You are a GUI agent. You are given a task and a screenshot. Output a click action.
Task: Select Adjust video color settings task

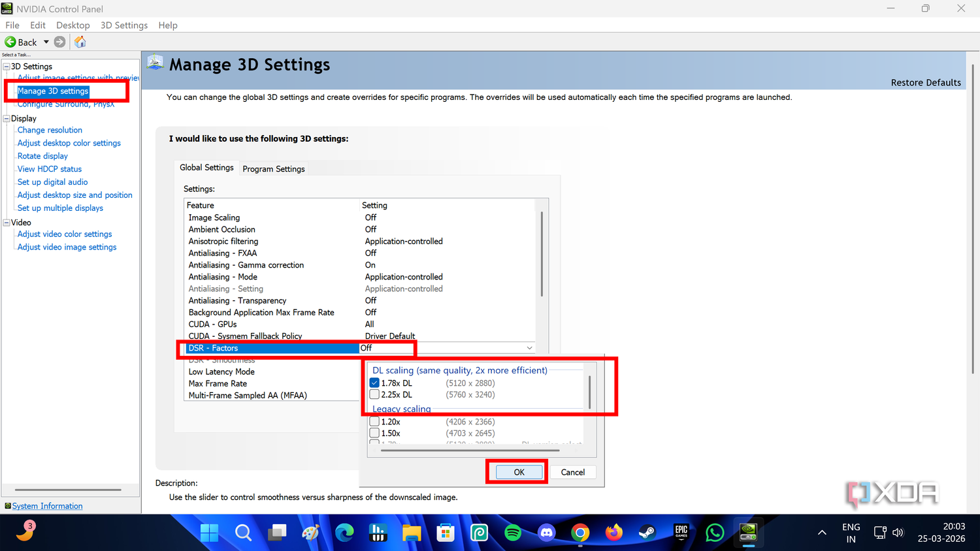65,234
